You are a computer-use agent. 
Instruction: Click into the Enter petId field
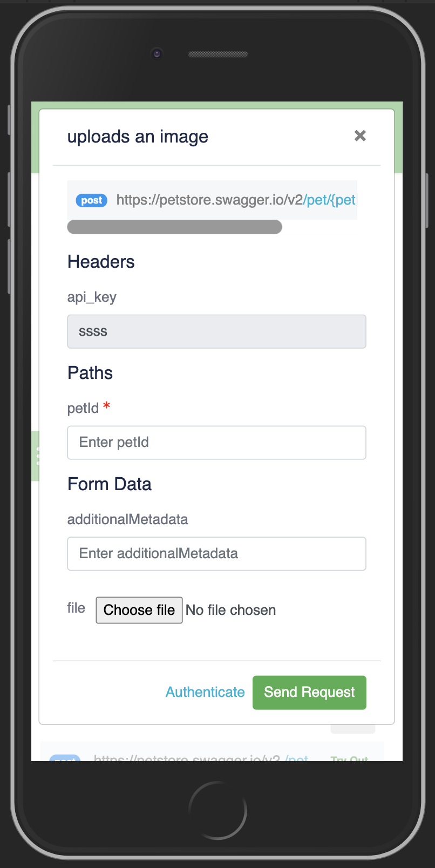(216, 443)
